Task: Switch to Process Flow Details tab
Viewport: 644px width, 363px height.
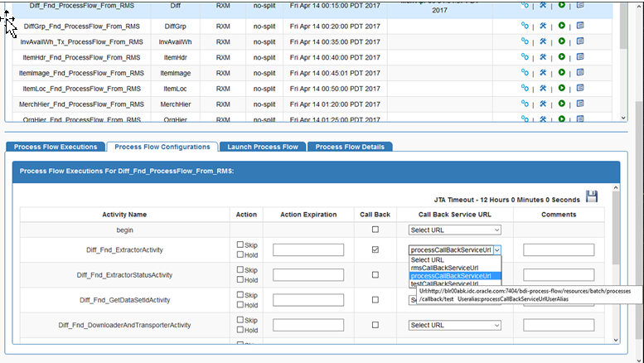Action: 350,147
